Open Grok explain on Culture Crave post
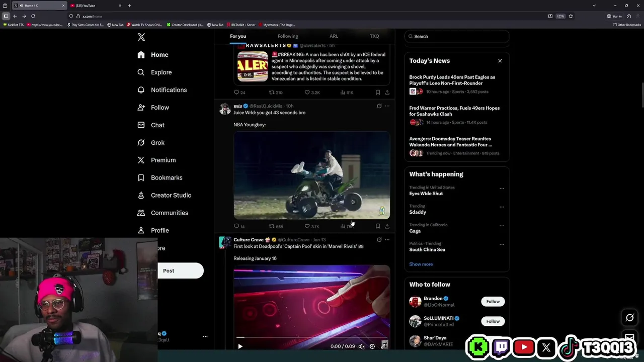Viewport: 644px width, 362px height. coord(379,240)
